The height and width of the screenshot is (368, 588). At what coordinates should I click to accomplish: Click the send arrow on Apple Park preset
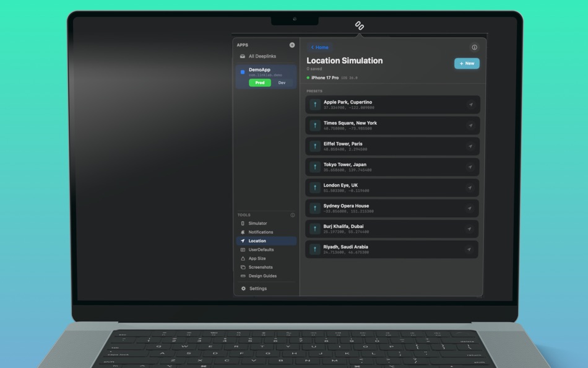[x=471, y=104]
